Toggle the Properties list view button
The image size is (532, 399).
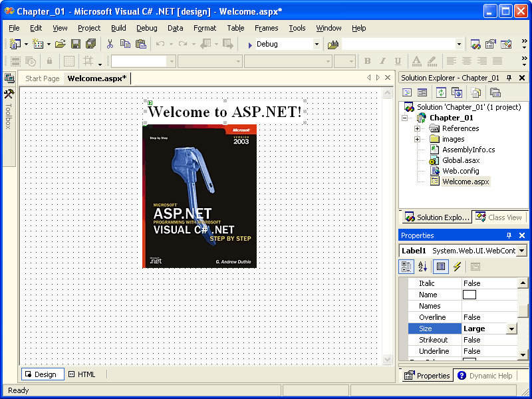440,267
